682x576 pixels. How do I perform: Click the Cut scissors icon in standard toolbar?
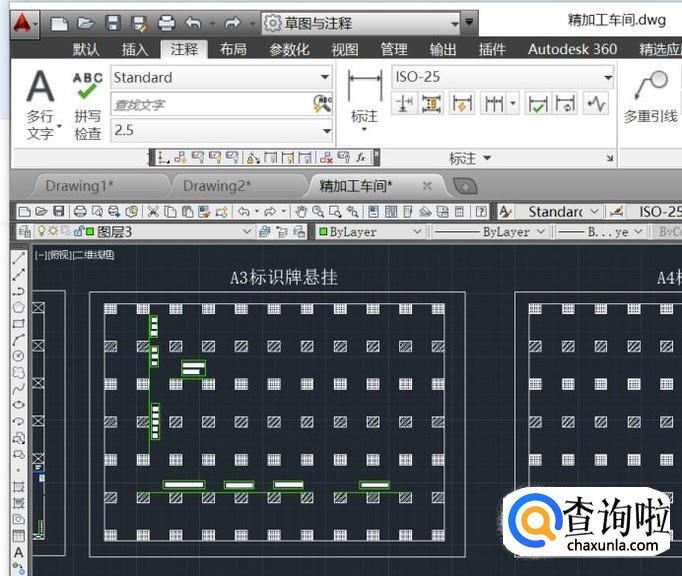click(x=153, y=212)
